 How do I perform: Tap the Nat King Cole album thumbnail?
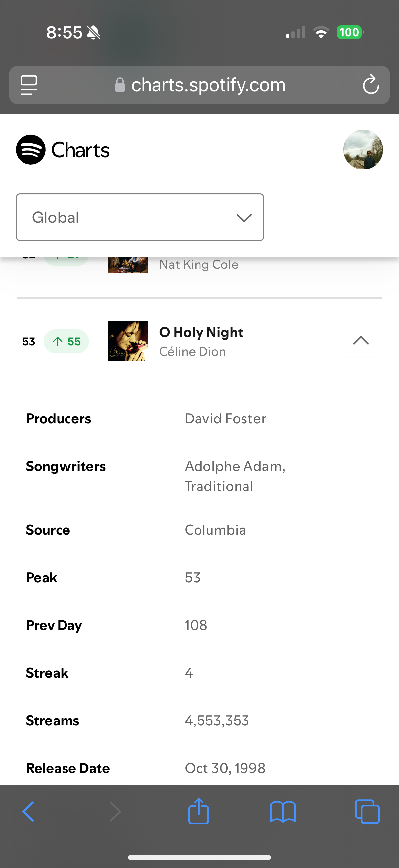point(128,265)
